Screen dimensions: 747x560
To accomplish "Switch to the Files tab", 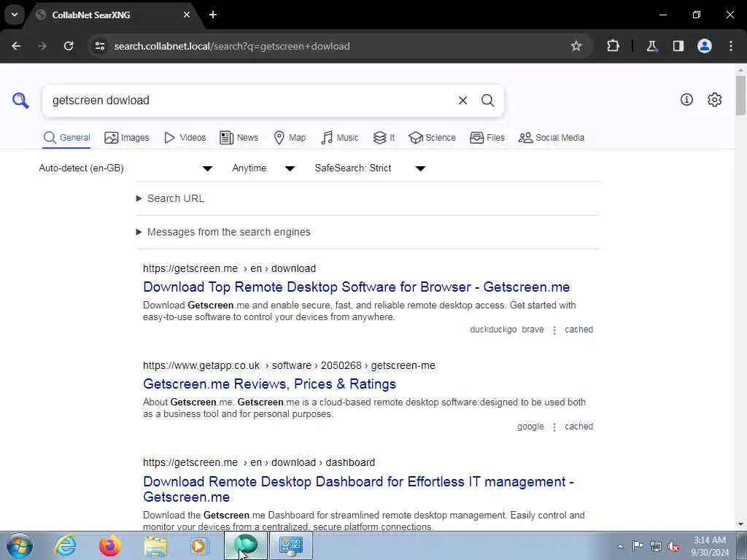I will click(487, 138).
